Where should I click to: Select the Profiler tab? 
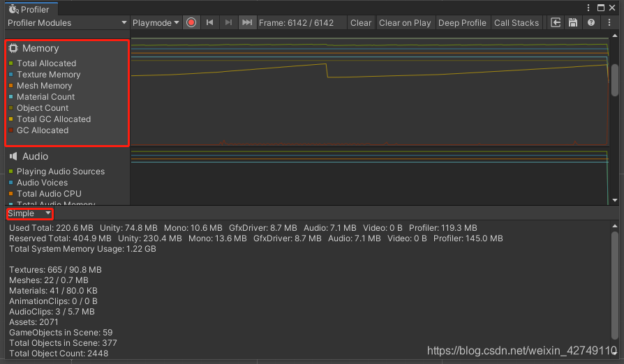coord(31,9)
